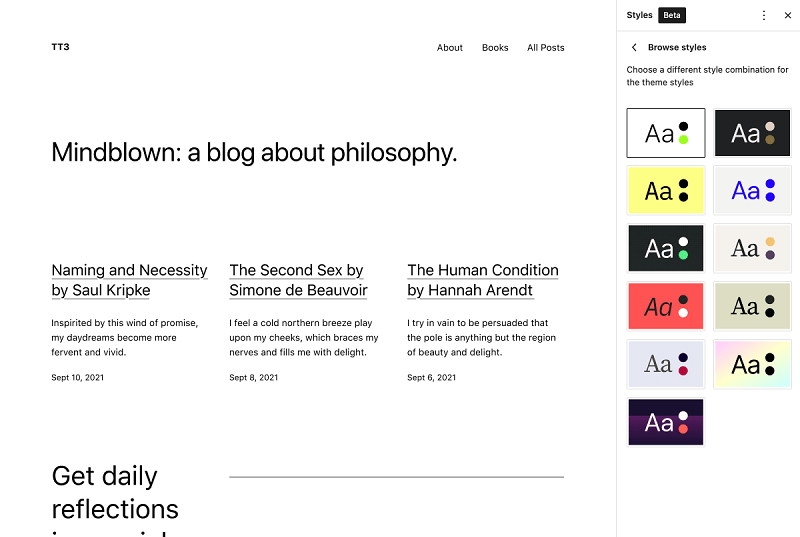Choose the pastel gradient style variation

pyautogui.click(x=752, y=364)
